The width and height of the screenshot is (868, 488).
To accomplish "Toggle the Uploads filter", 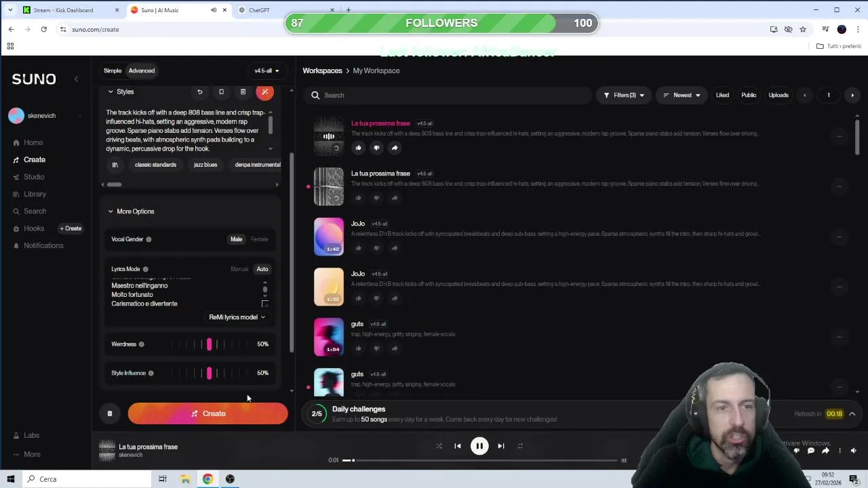I will tap(778, 96).
